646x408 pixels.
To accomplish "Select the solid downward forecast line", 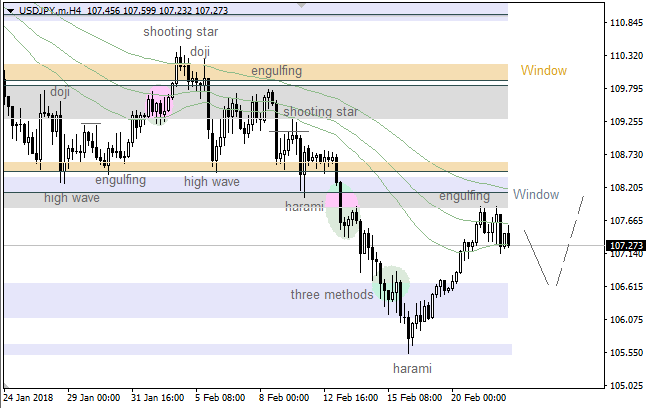I will tap(537, 258).
